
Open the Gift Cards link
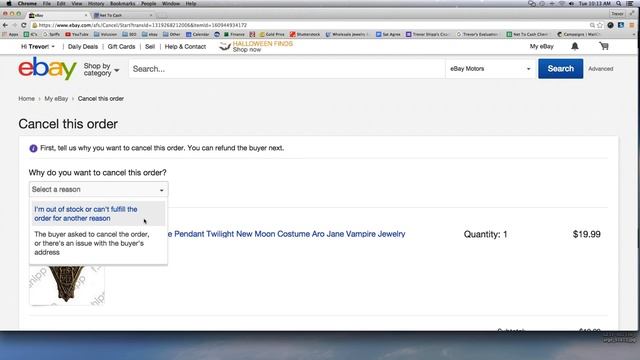click(x=121, y=47)
